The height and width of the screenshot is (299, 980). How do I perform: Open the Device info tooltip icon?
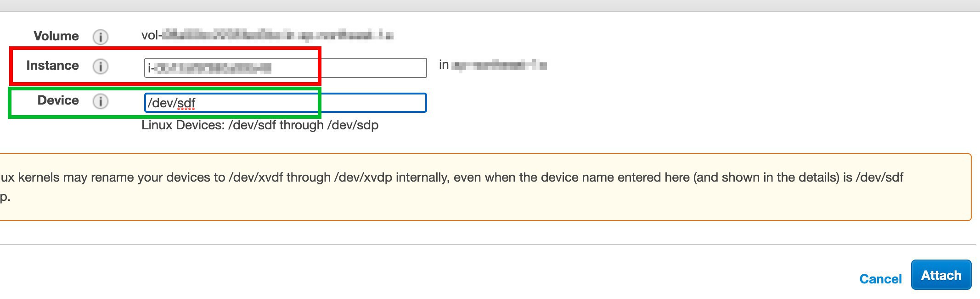pyautogui.click(x=101, y=101)
